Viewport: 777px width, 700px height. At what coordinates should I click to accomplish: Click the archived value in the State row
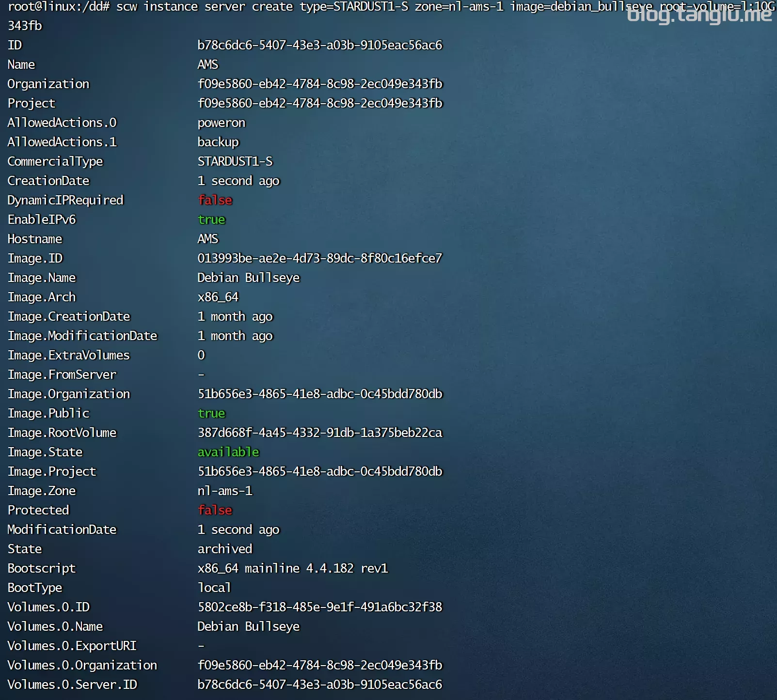click(x=225, y=549)
